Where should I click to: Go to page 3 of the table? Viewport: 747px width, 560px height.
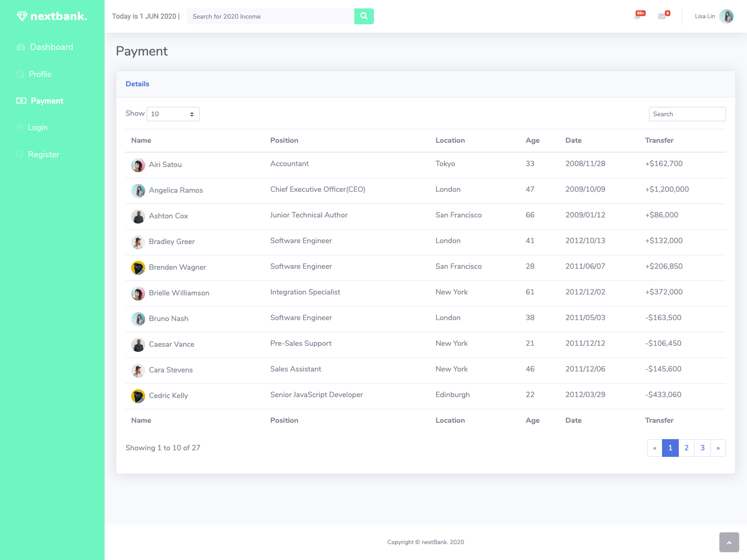(703, 448)
